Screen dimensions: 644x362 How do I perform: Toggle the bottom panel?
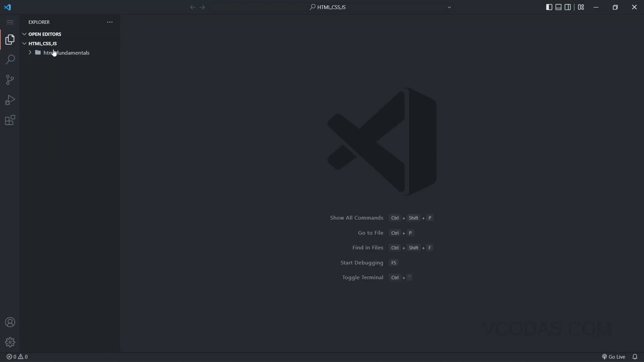point(558,7)
